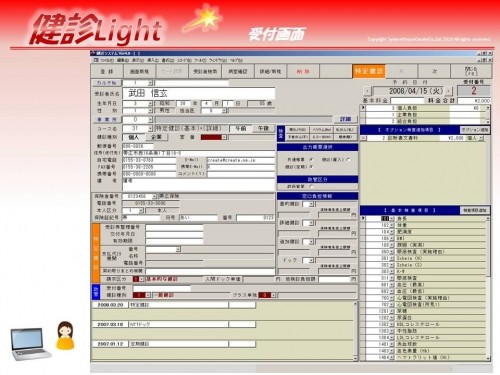Select the 2007.01.12 定期健診 history row
The width and height of the screenshot is (500, 375).
click(175, 344)
